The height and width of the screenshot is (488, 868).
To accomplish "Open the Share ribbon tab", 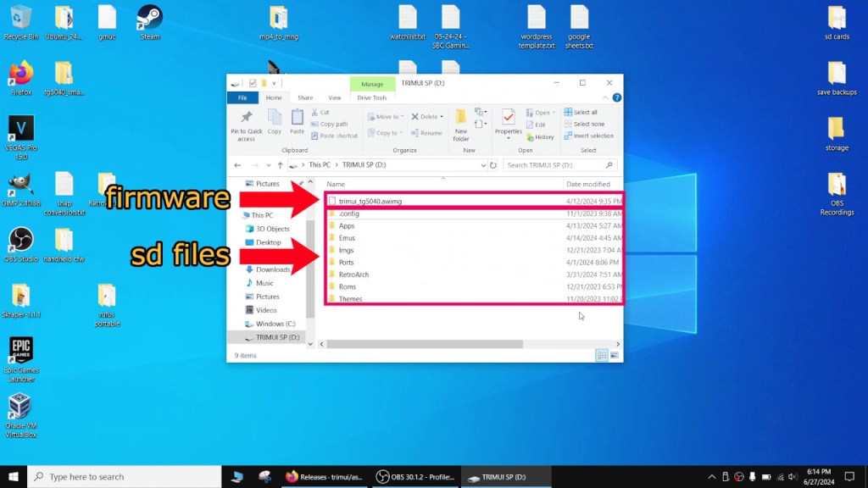I will [x=305, y=98].
